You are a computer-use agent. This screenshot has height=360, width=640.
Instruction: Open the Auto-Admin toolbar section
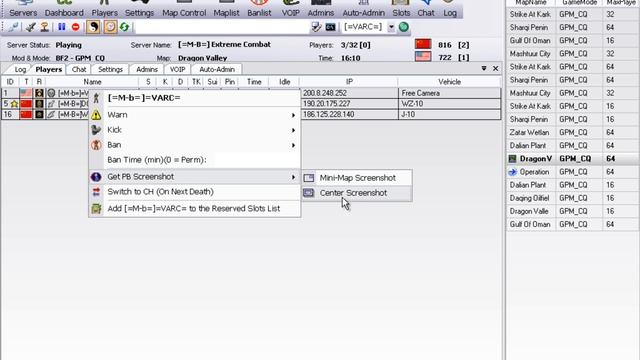(363, 9)
